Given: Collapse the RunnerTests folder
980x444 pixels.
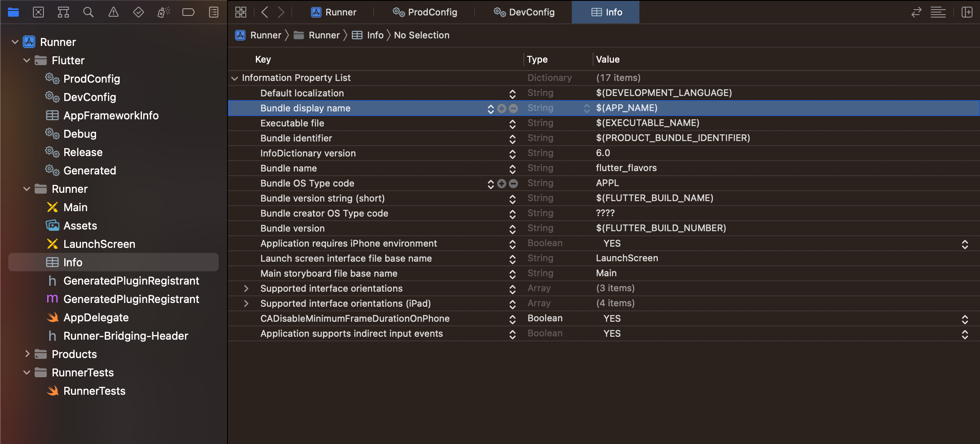Looking at the screenshot, I should point(27,372).
